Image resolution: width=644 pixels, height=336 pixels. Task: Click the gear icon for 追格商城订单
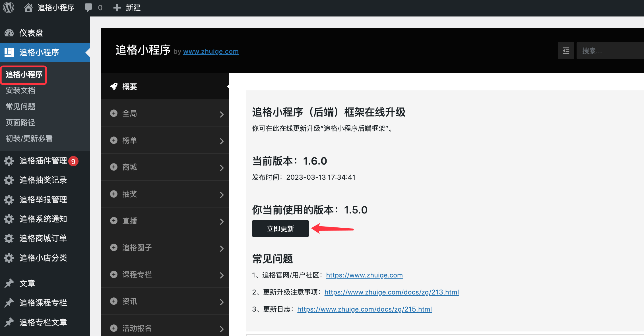point(9,238)
